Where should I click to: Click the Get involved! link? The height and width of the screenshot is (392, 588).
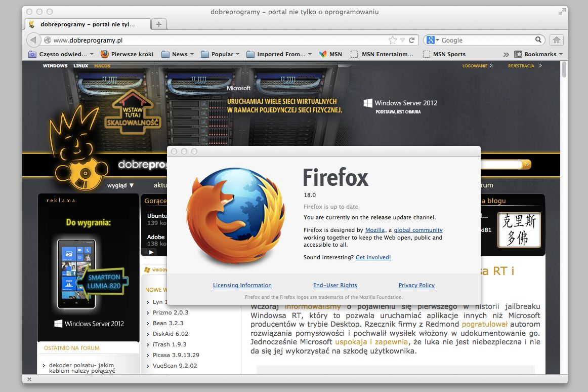pyautogui.click(x=373, y=257)
